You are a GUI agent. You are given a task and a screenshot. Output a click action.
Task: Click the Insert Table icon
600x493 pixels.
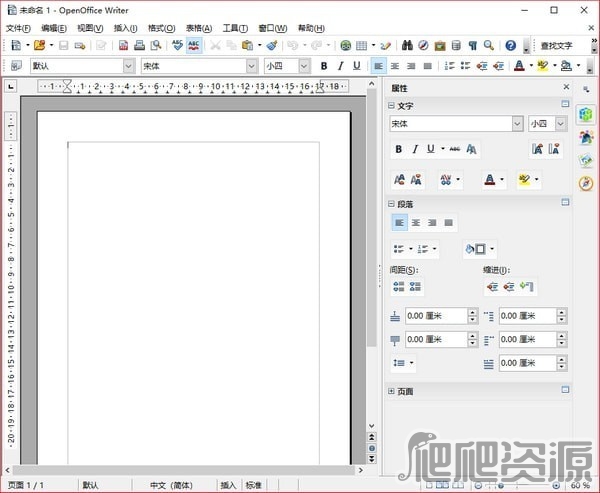point(361,45)
